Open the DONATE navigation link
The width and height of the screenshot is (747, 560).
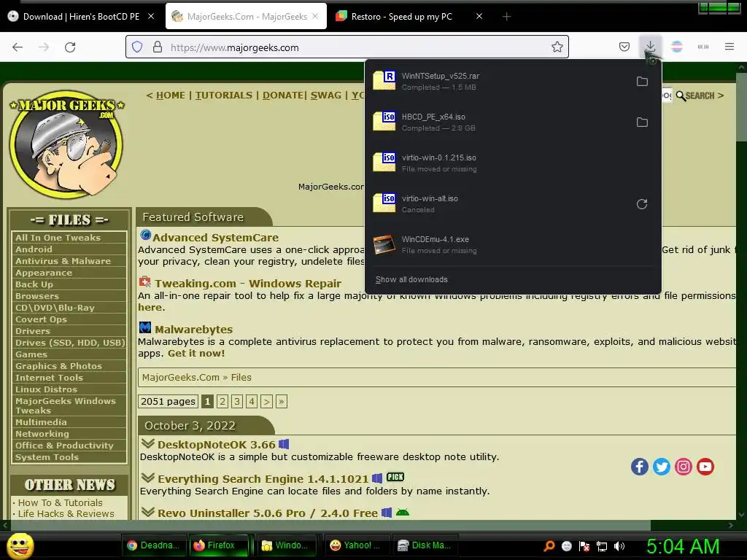point(283,96)
